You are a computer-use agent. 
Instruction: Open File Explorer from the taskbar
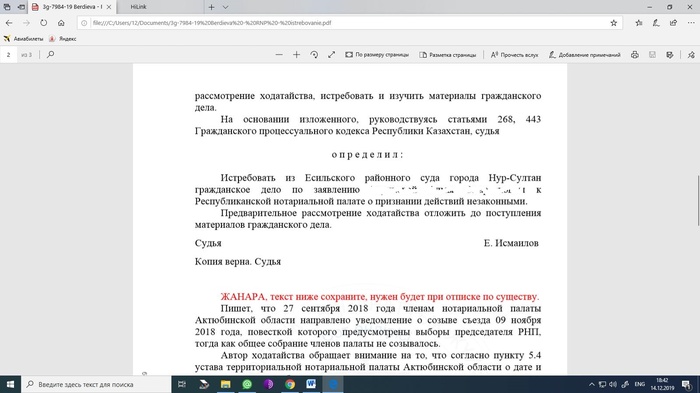pos(225,384)
